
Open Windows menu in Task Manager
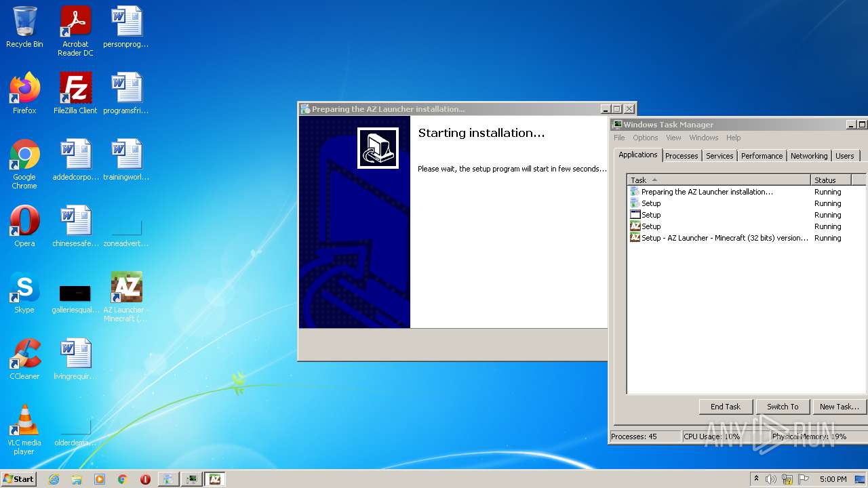tap(704, 138)
